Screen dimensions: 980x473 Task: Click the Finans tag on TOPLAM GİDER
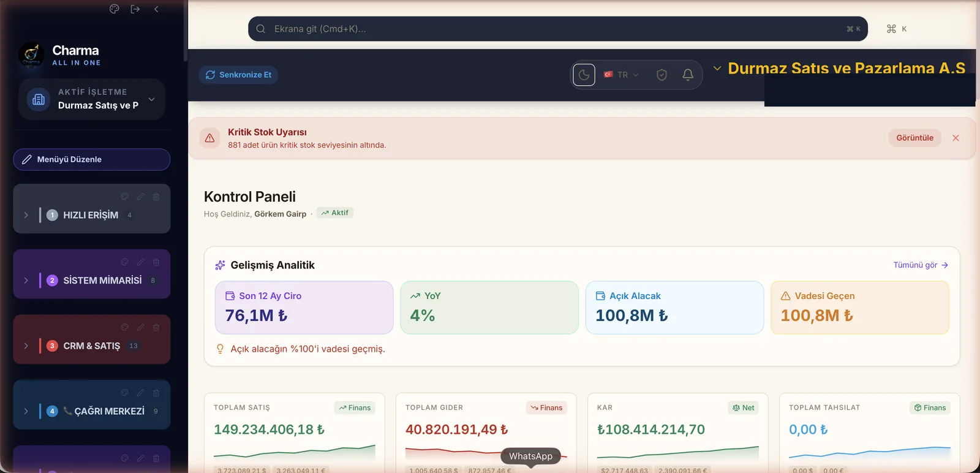[x=546, y=407]
